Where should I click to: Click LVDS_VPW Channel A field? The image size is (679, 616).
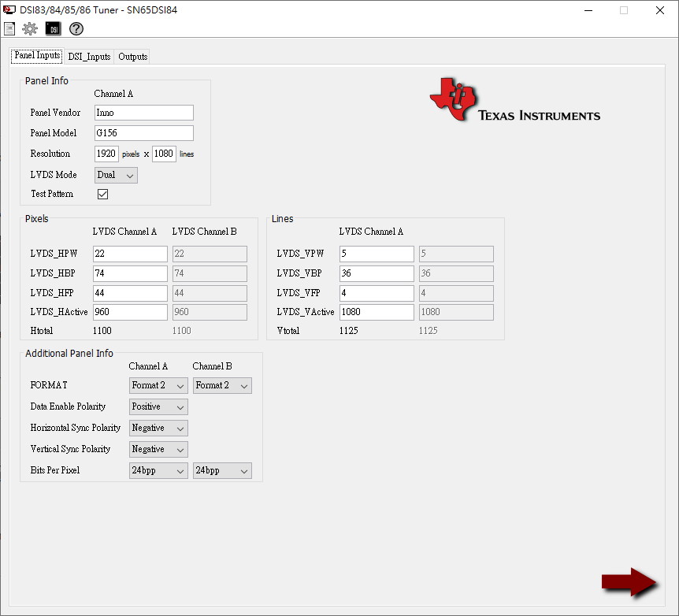coord(377,254)
